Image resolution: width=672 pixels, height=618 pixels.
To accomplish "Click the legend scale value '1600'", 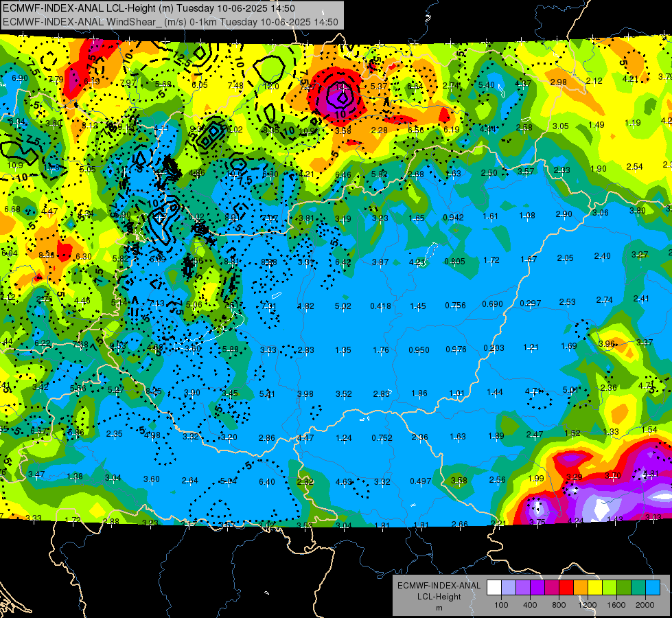I will 616,605.
